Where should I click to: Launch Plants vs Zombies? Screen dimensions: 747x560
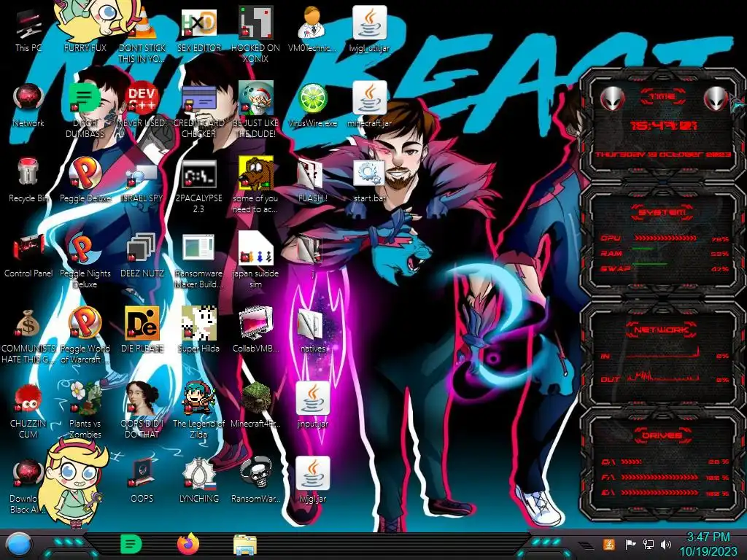pyautogui.click(x=85, y=398)
